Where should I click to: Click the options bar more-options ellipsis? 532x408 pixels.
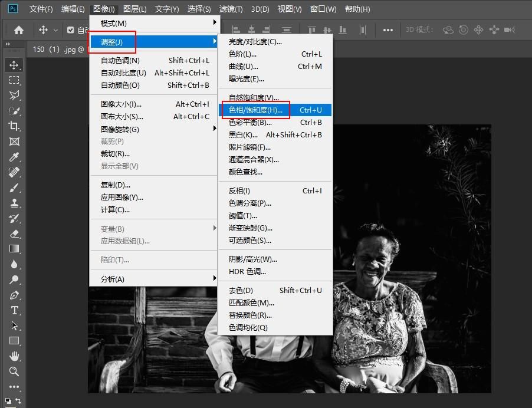coord(388,30)
